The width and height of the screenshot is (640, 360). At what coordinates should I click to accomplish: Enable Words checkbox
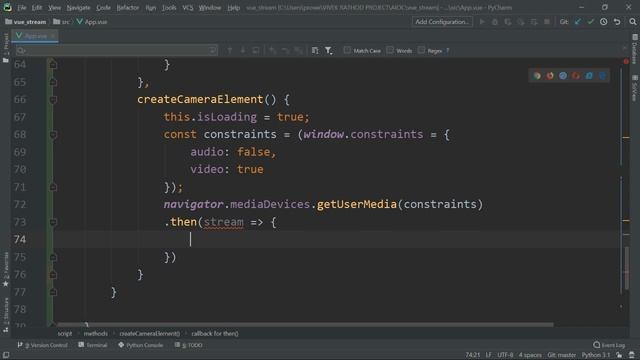(x=390, y=50)
